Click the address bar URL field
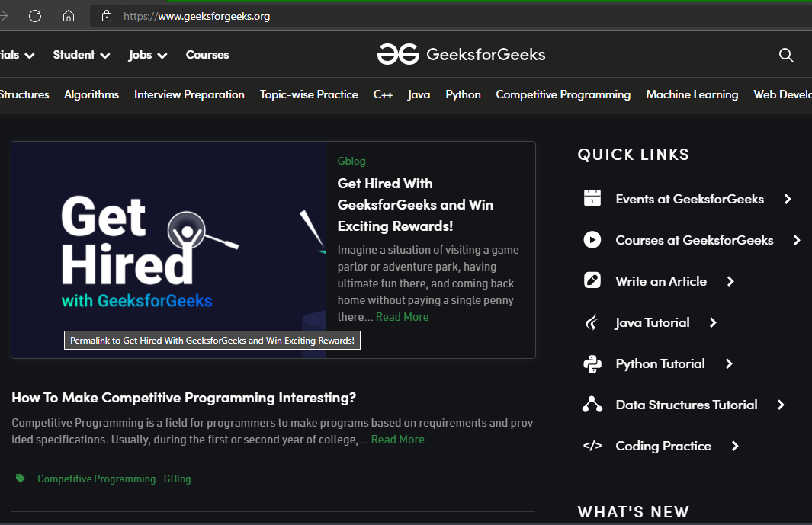This screenshot has height=525, width=812. coord(451,16)
